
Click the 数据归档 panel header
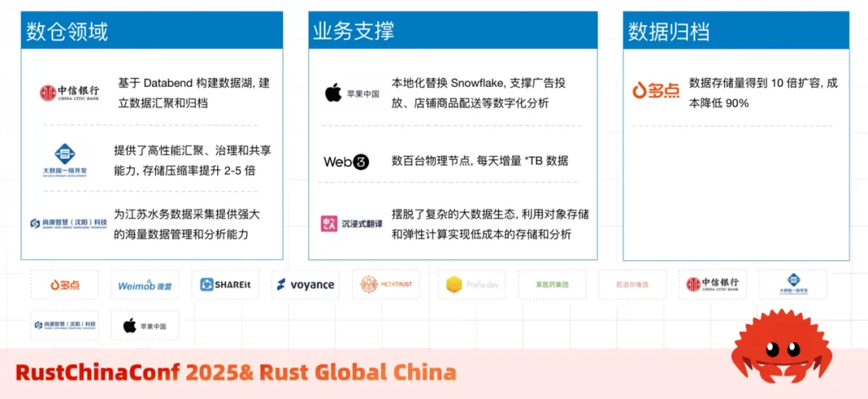click(x=736, y=31)
